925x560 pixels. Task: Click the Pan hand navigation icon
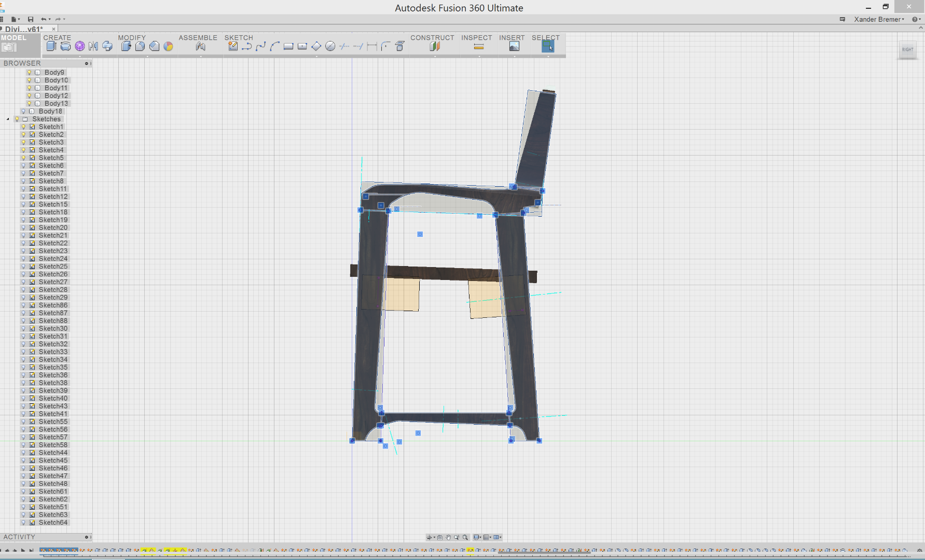448,537
